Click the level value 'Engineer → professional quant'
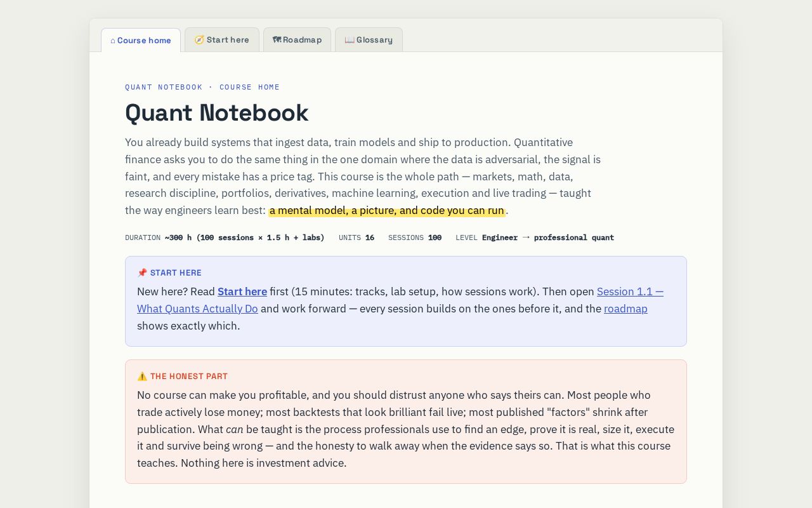Viewport: 812px width, 508px height. coord(548,237)
